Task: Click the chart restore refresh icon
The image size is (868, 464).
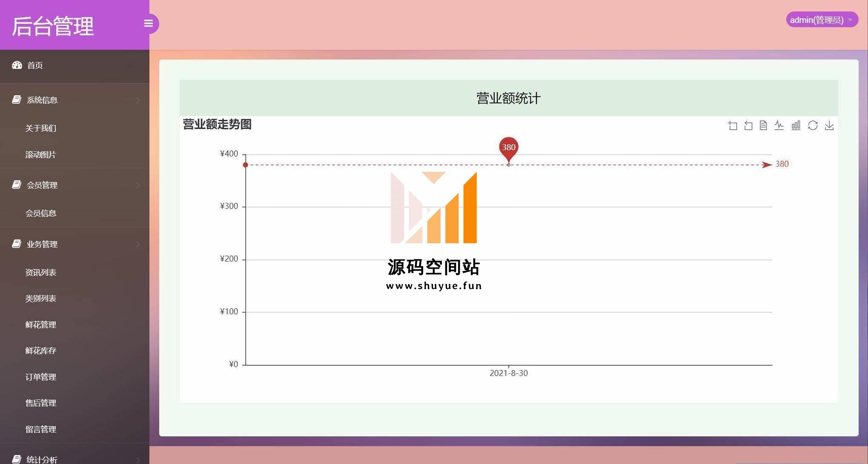Action: (x=813, y=125)
